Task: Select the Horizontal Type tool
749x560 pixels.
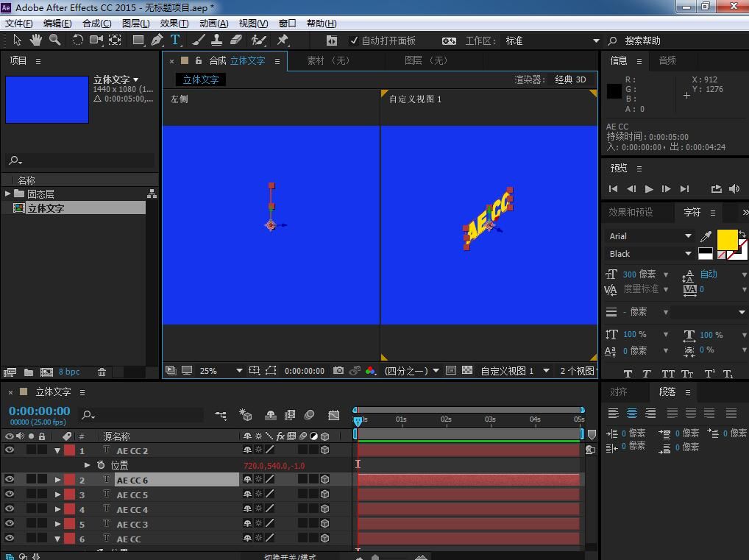Action: (x=175, y=40)
